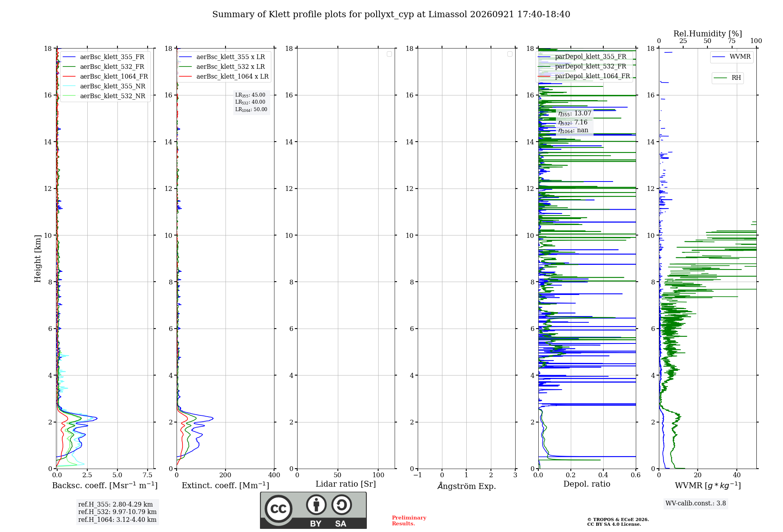Screen dimensions: 783x532
Task: Select legend entry aerBsc_klett_355_FR
Action: [104, 57]
